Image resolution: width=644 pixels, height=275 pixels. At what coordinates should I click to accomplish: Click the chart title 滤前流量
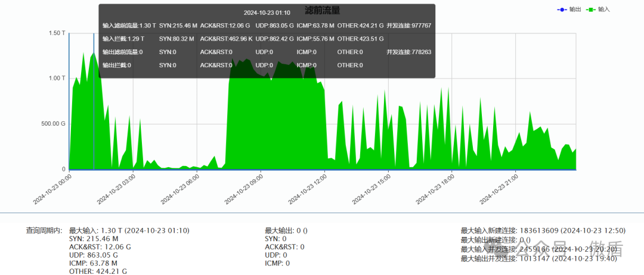322,10
